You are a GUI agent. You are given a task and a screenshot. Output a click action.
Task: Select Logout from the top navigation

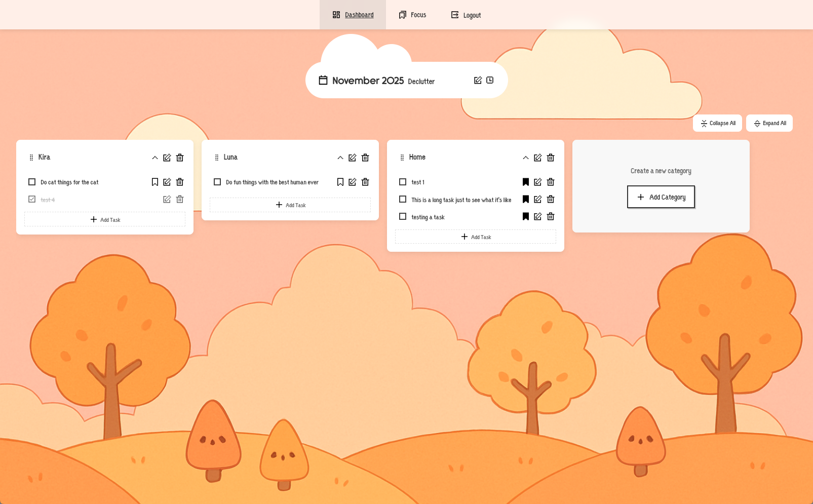point(466,15)
